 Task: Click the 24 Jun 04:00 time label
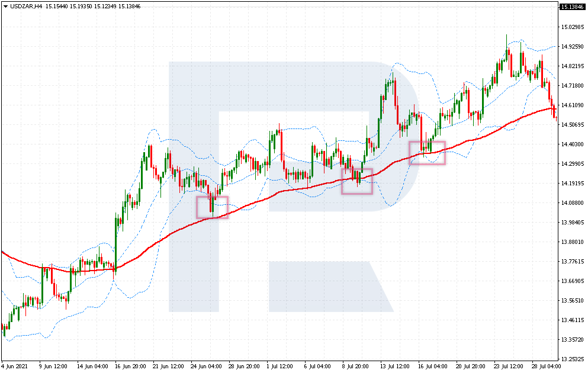pos(206,366)
